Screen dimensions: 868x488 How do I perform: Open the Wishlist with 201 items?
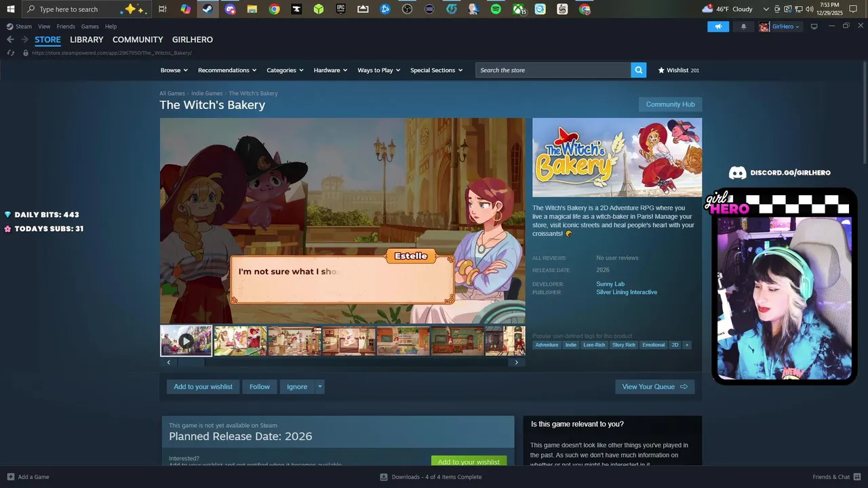[679, 70]
